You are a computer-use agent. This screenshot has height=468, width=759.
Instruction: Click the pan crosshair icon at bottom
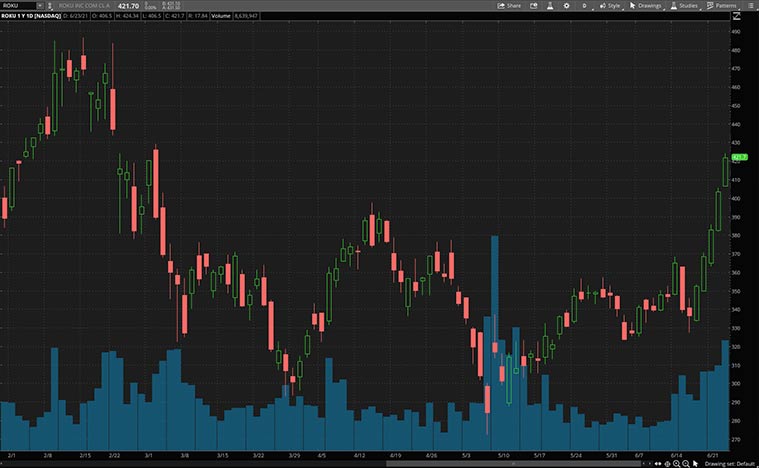tap(667, 464)
